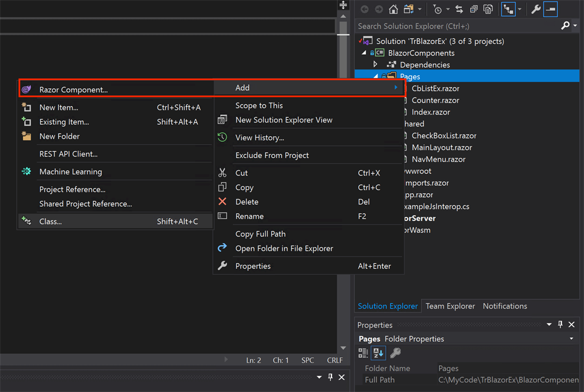Expand the Dependencies node
Viewport: 584px width, 392px height.
tap(375, 64)
